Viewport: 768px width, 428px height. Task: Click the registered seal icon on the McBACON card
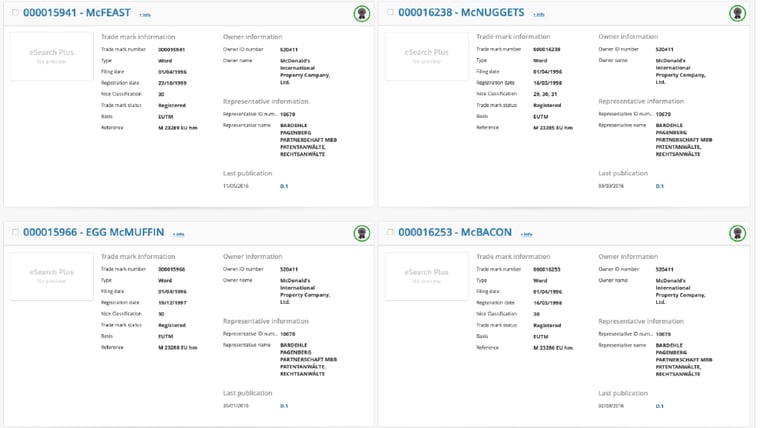point(737,233)
